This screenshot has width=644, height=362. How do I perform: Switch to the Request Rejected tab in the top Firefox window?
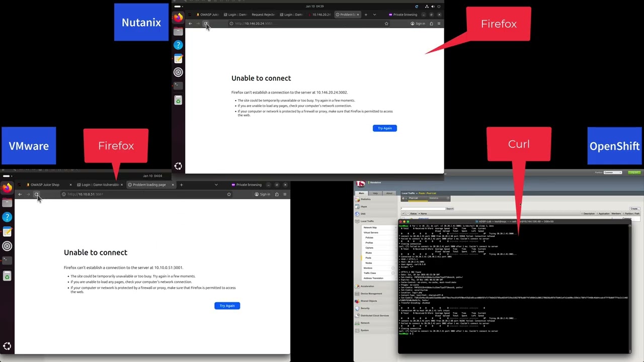263,15
